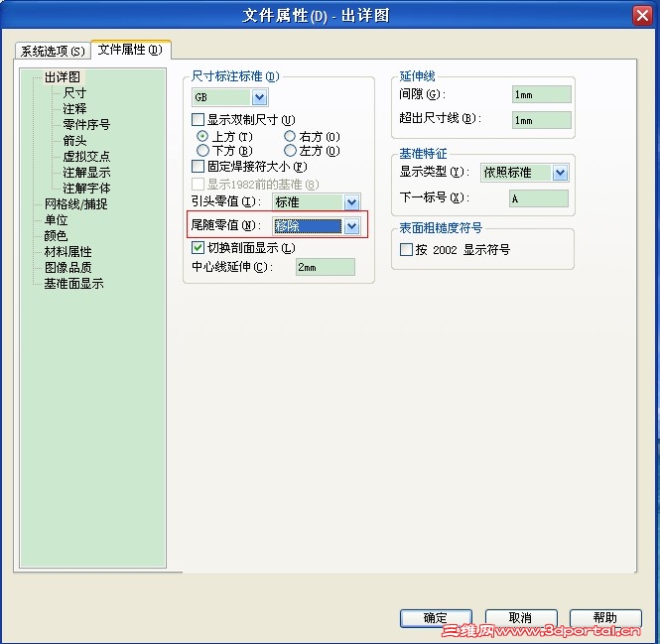Open the 尾随零值 dropdown
The width and height of the screenshot is (660, 644).
pyautogui.click(x=351, y=226)
